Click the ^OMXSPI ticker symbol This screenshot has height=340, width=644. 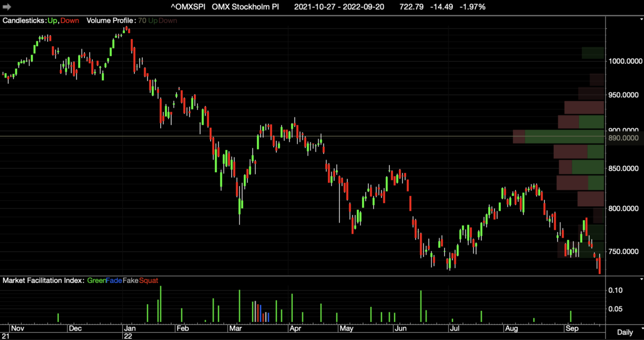point(188,7)
